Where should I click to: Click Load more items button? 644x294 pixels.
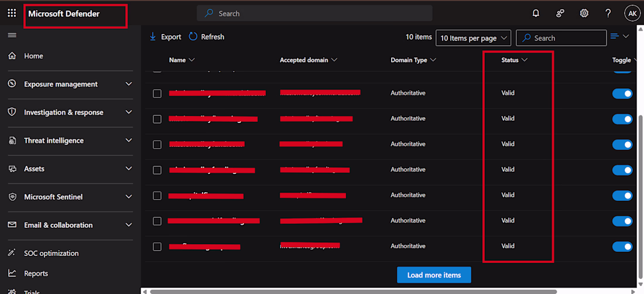[434, 275]
